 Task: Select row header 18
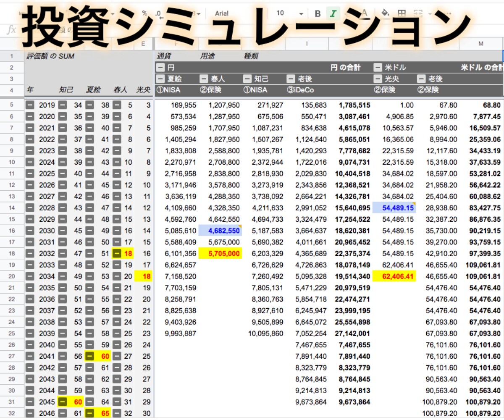(x=12, y=253)
